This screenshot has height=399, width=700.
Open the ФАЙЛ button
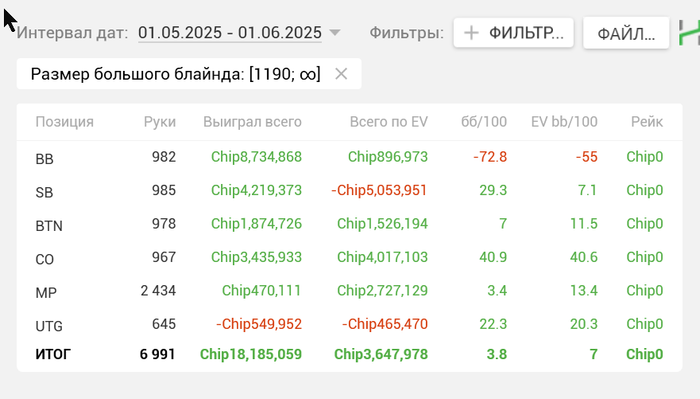point(626,33)
